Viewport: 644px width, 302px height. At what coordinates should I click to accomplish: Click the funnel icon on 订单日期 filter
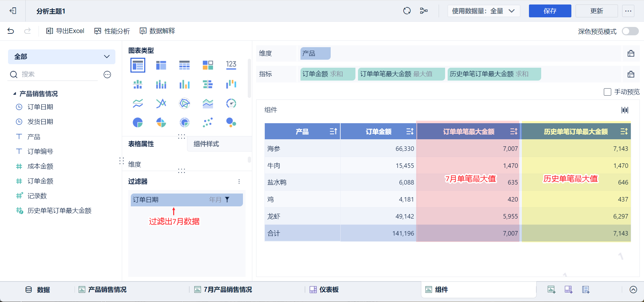coord(227,200)
